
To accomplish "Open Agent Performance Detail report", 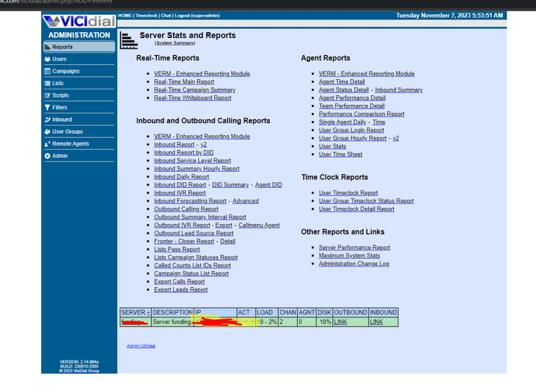I will pos(352,98).
